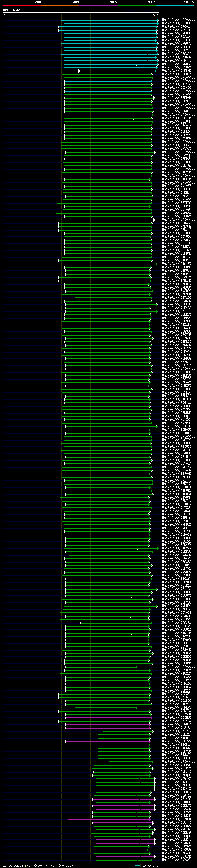
Task: Click the purple ~60% identity legend segment
Action: [x=99, y=6]
